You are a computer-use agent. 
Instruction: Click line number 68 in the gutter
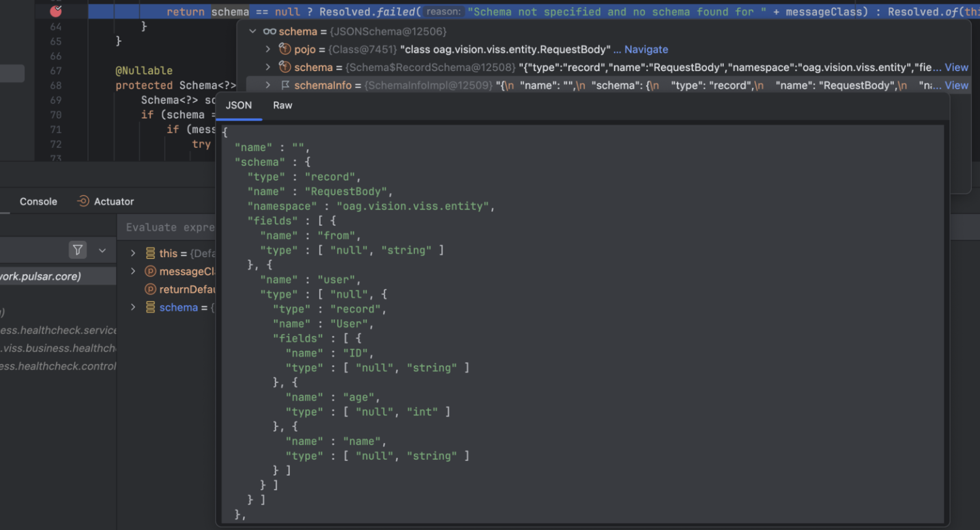click(x=56, y=85)
